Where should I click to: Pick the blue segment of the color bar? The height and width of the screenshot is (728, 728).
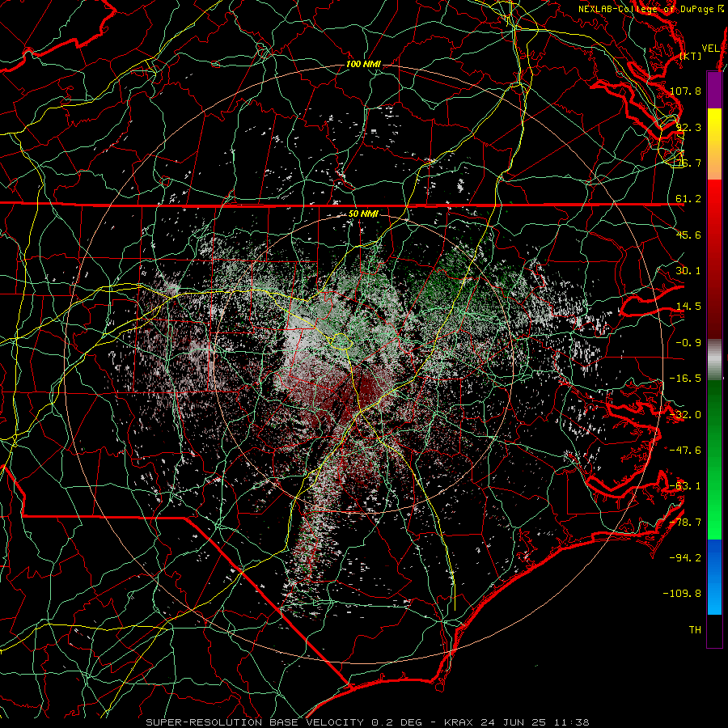(714, 577)
